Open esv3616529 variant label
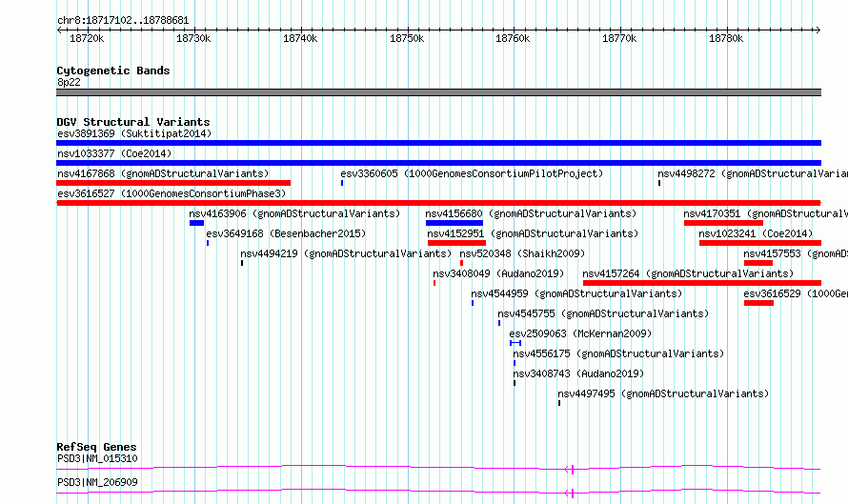848x504 pixels. tap(796, 293)
